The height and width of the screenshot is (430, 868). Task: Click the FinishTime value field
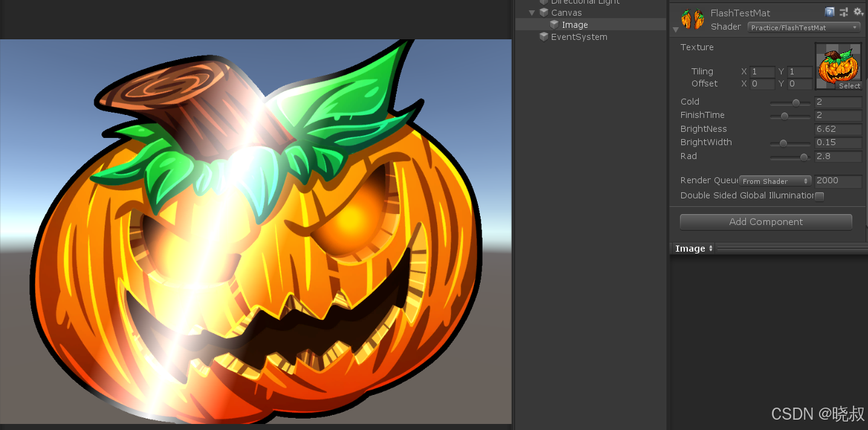click(838, 116)
